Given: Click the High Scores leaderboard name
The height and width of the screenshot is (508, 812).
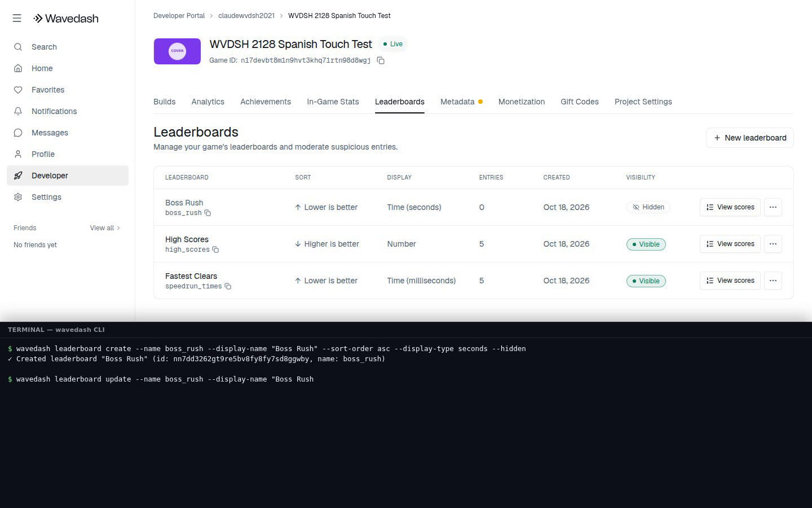Looking at the screenshot, I should click(x=187, y=239).
